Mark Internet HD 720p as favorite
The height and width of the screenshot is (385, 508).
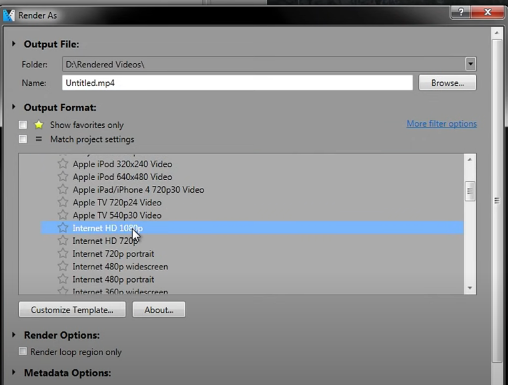[63, 240]
